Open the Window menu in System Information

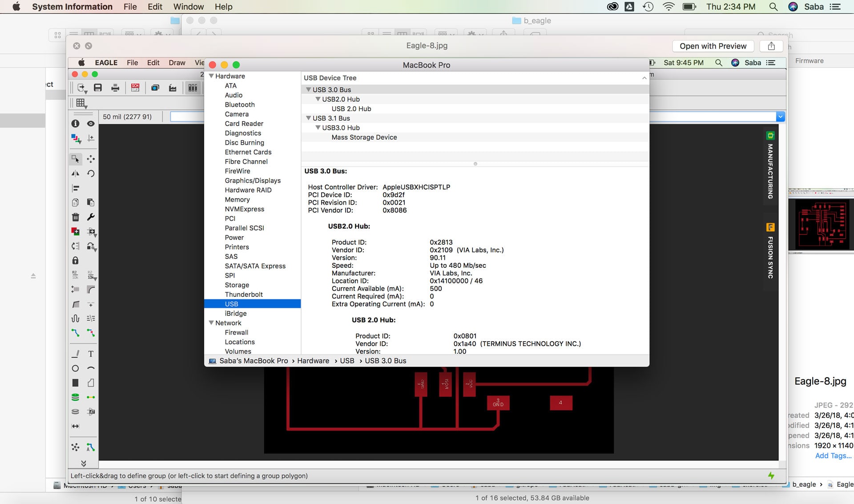(189, 7)
